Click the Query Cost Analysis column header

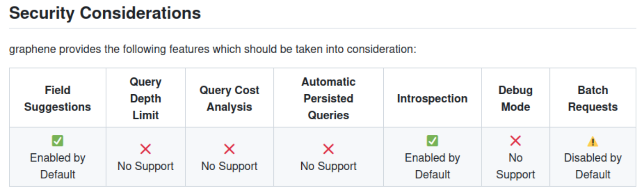(x=229, y=99)
